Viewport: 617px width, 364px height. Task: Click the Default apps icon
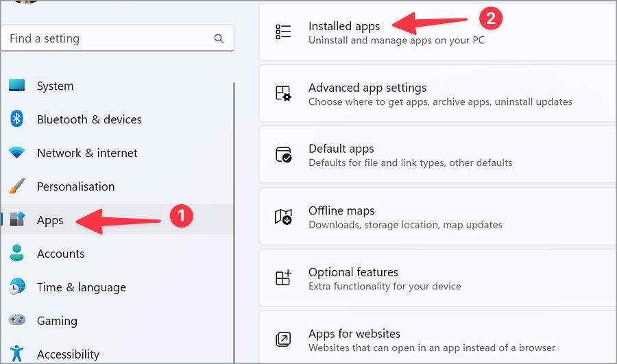coord(283,155)
